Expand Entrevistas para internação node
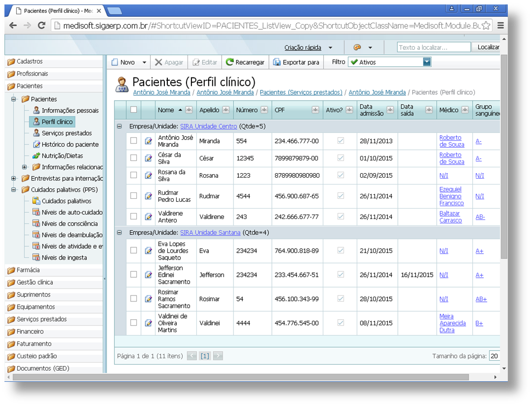Screen dimensions: 532x406 coord(14,179)
